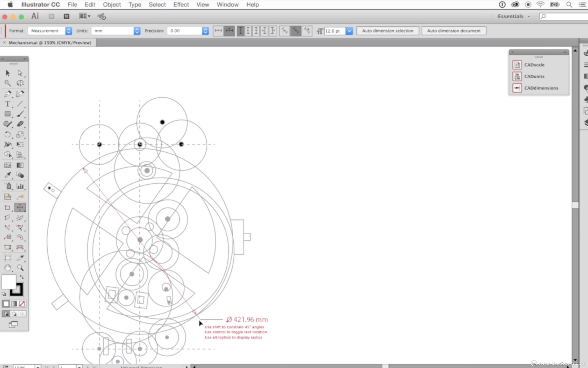This screenshot has height=368, width=588.
Task: Choose the Hand tool
Action: (x=8, y=268)
